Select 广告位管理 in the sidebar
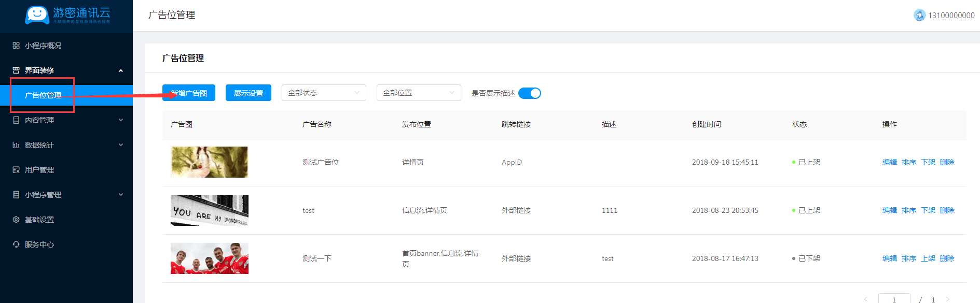Screen dimensions: 980x303 [x=43, y=95]
